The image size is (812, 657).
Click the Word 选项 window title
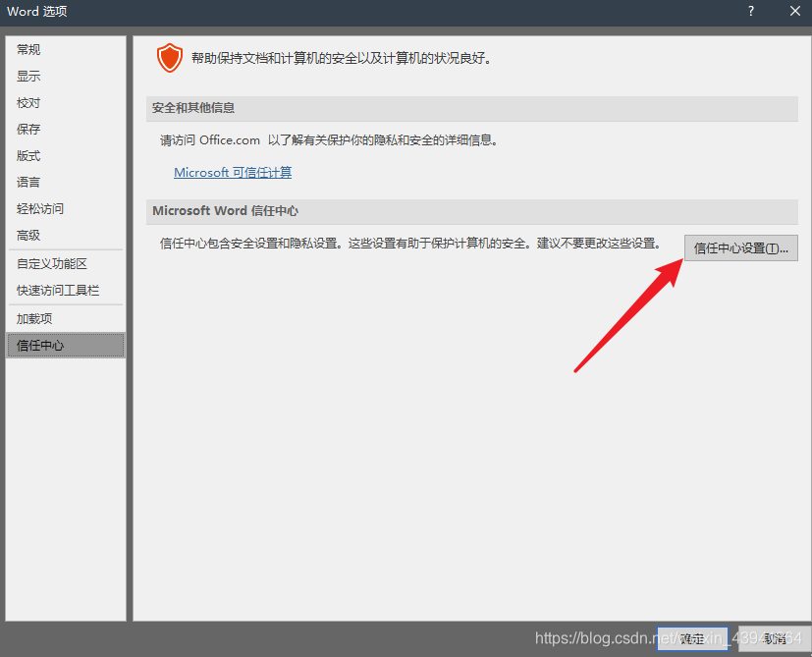(x=36, y=11)
